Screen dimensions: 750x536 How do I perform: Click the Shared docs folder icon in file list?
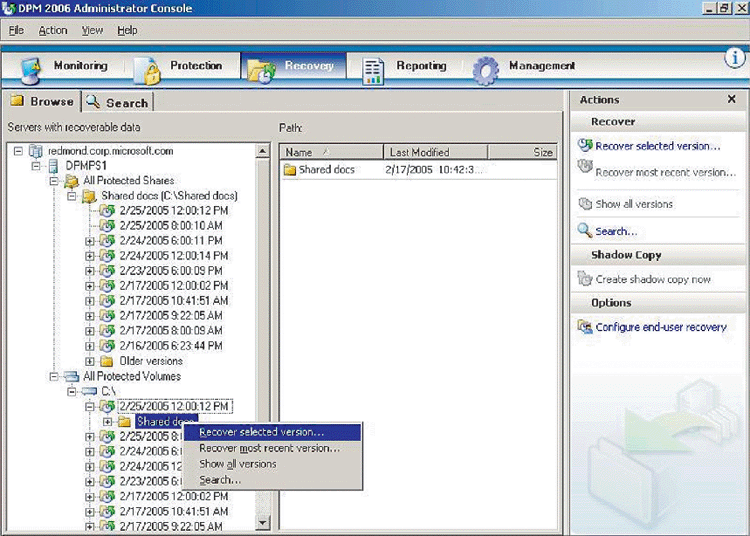[x=290, y=170]
